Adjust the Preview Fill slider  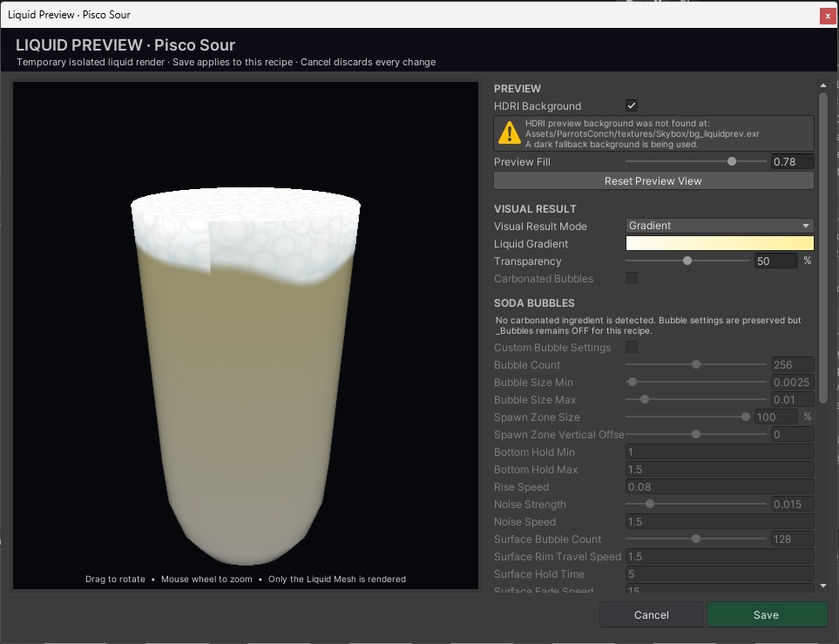tap(695, 162)
